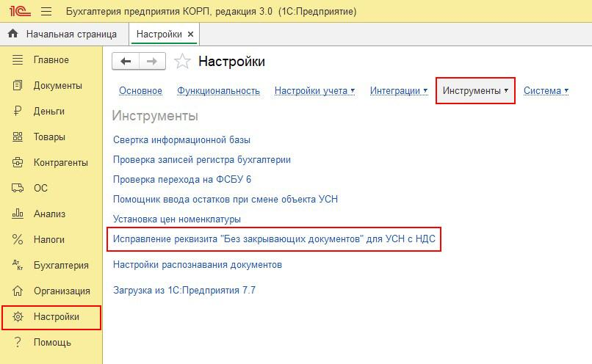592x364 pixels.
Task: Open the Функциональность settings link
Action: tap(219, 90)
